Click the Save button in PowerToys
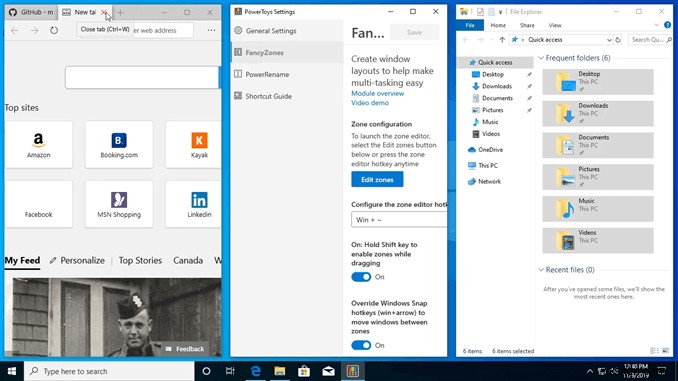 [x=414, y=32]
